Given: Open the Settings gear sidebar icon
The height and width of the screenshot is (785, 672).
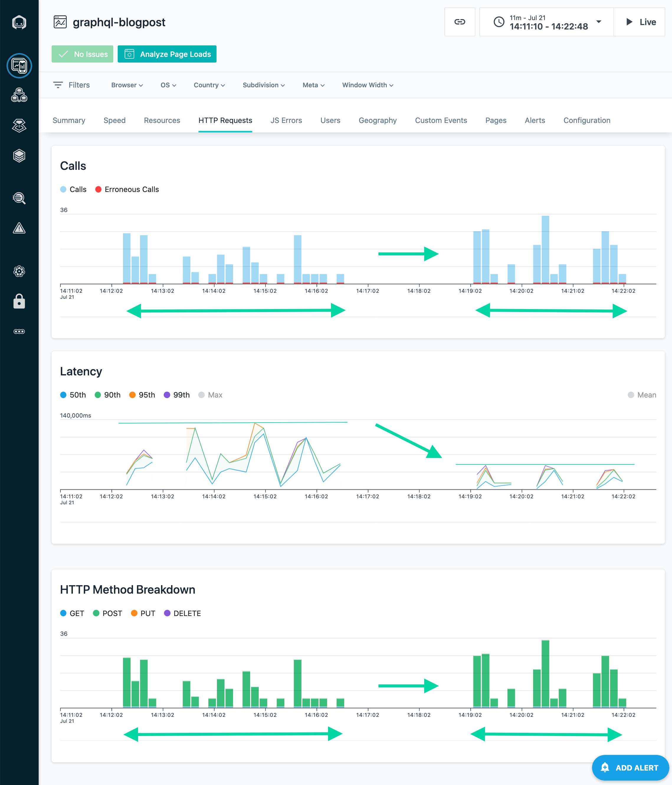Looking at the screenshot, I should [19, 271].
